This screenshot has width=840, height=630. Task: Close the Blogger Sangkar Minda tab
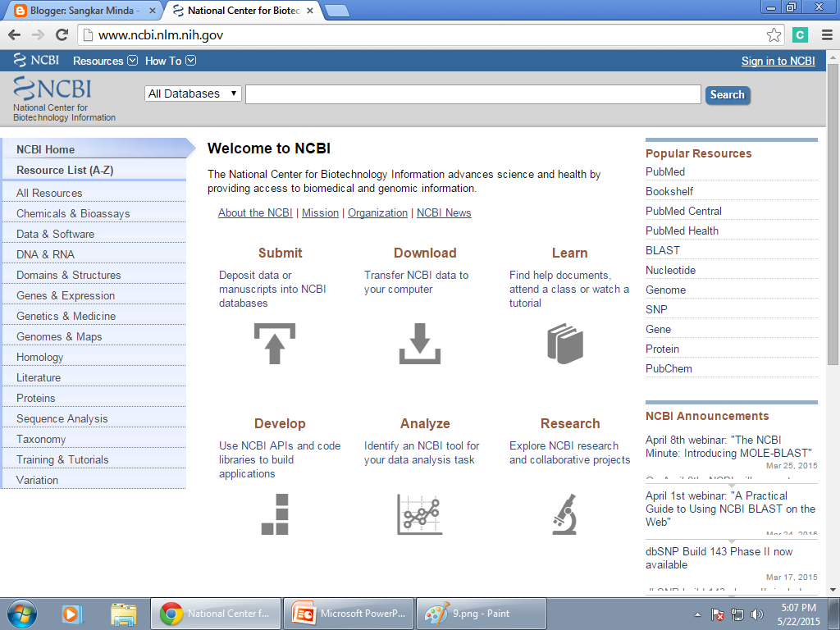[152, 11]
